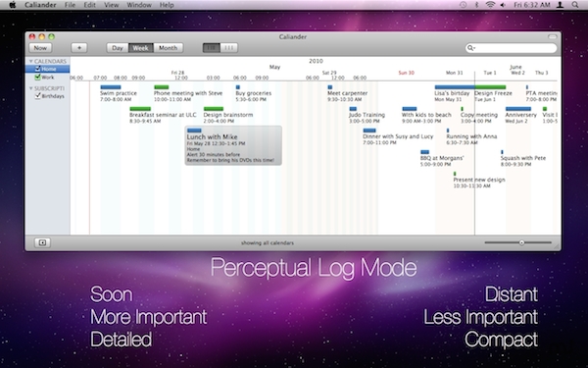588x368 pixels.
Task: Click the Now button in toolbar
Action: [x=40, y=48]
